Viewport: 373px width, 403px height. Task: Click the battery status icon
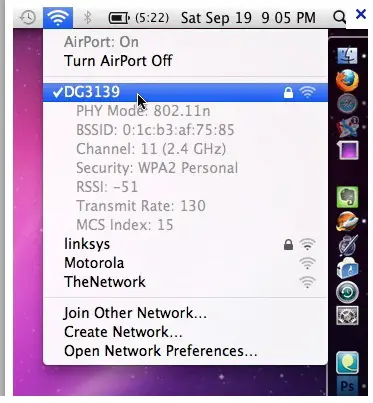(119, 18)
